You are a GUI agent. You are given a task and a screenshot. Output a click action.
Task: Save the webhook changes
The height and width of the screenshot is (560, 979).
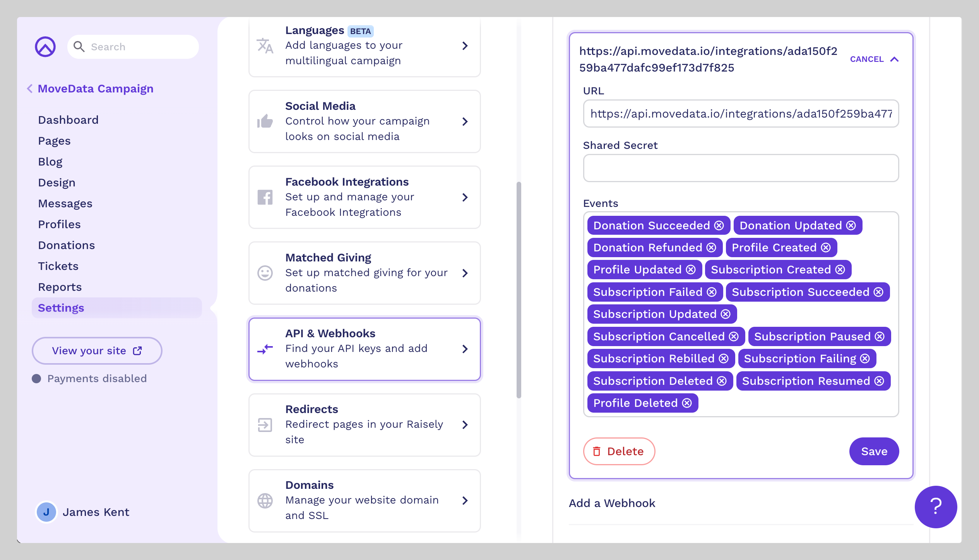click(874, 451)
